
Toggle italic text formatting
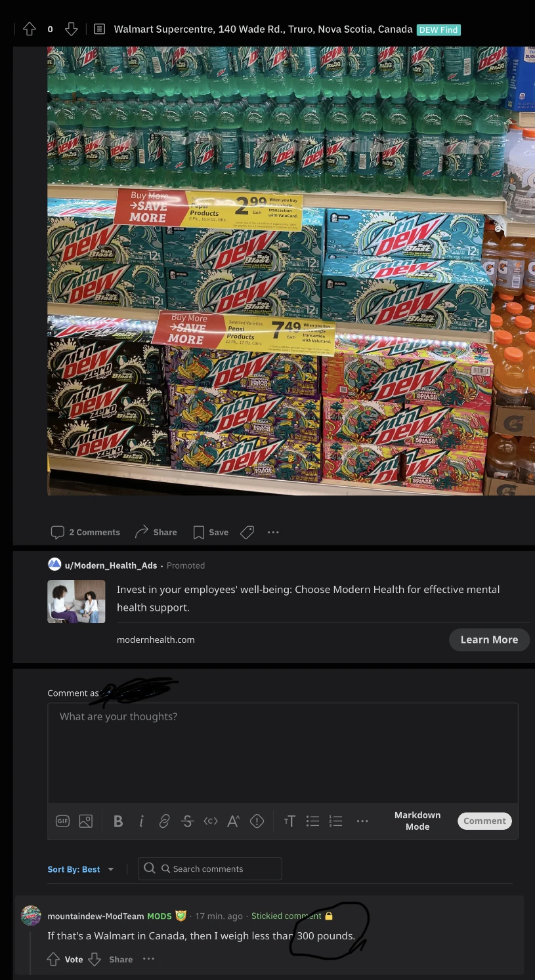[x=141, y=821]
